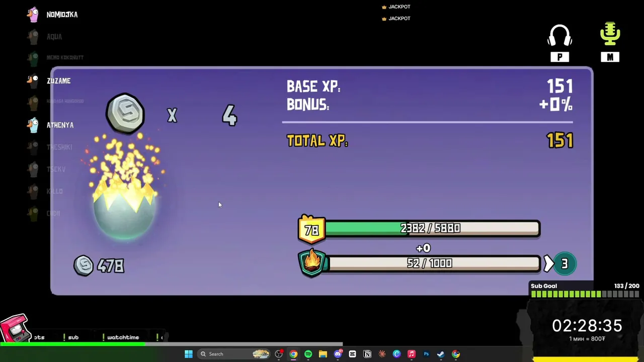The height and width of the screenshot is (362, 644).
Task: Open the Windows Start menu
Action: [188, 354]
